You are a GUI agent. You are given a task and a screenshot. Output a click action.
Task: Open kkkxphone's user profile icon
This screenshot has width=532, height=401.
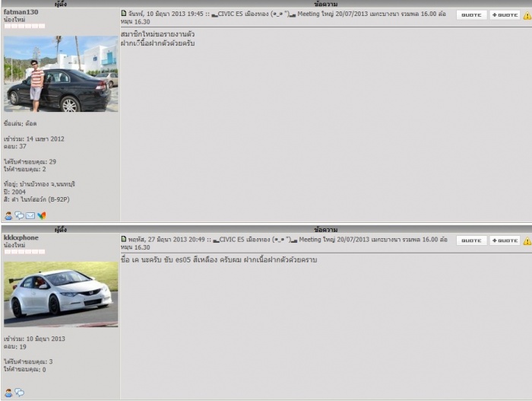point(8,393)
